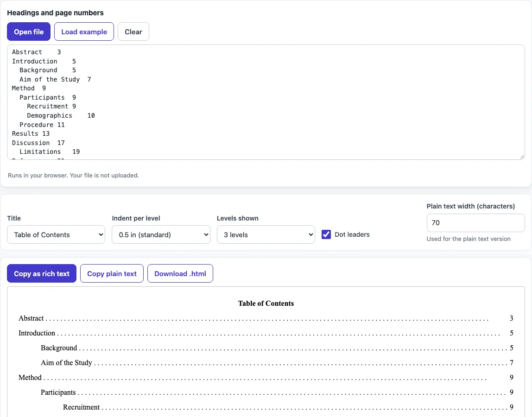Image resolution: width=532 pixels, height=417 pixels.
Task: Open the Levels shown dropdown
Action: 266,234
